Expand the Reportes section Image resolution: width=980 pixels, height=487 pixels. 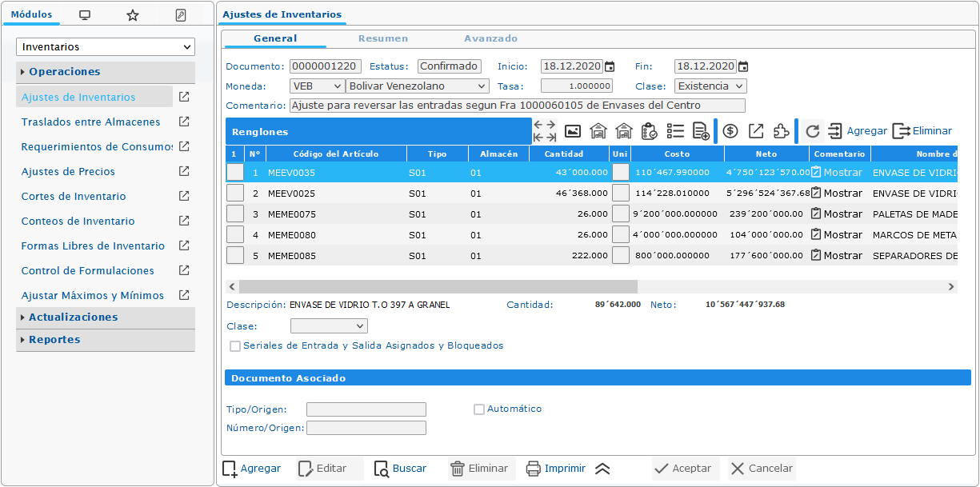coord(106,340)
